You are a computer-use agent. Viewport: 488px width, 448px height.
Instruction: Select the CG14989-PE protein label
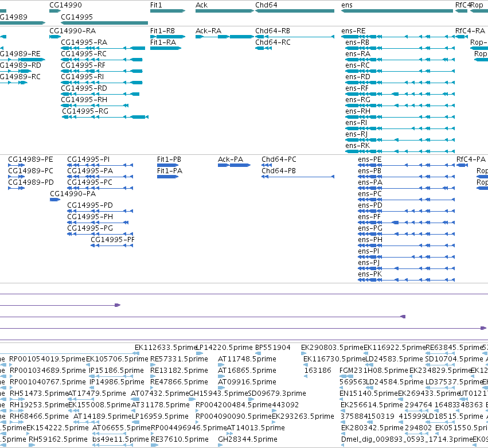30,159
